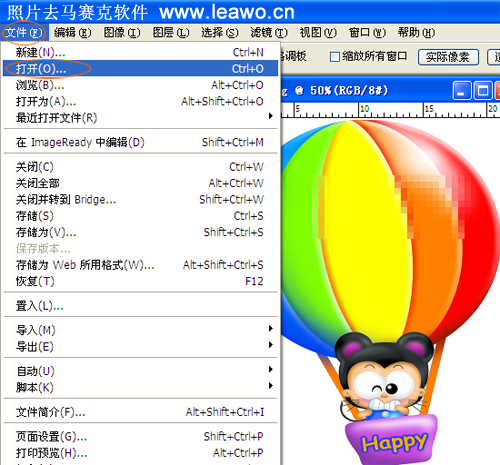Open the 视图(V) menu
The image size is (500, 465).
[x=318, y=33]
